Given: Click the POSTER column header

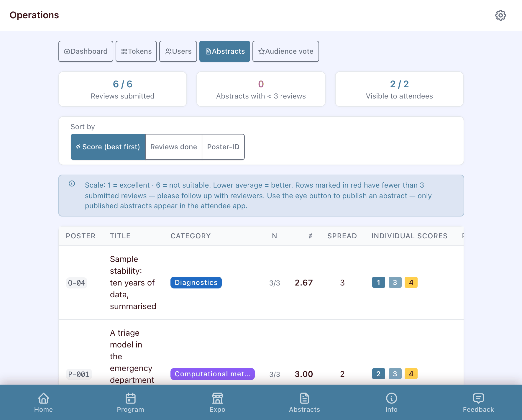Looking at the screenshot, I should 81,236.
